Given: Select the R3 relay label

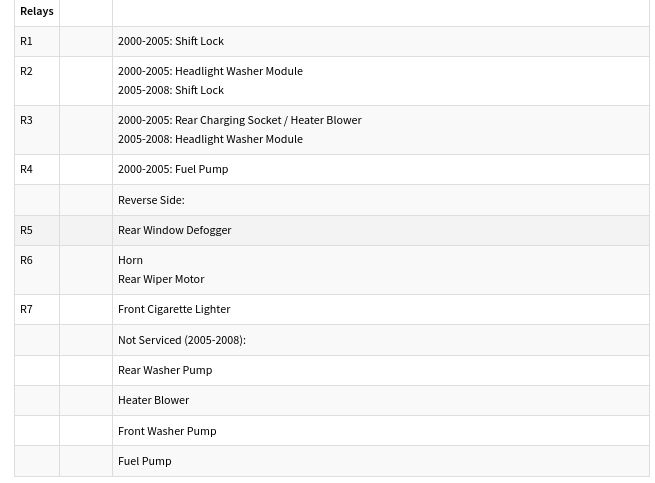Looking at the screenshot, I should click(26, 120).
